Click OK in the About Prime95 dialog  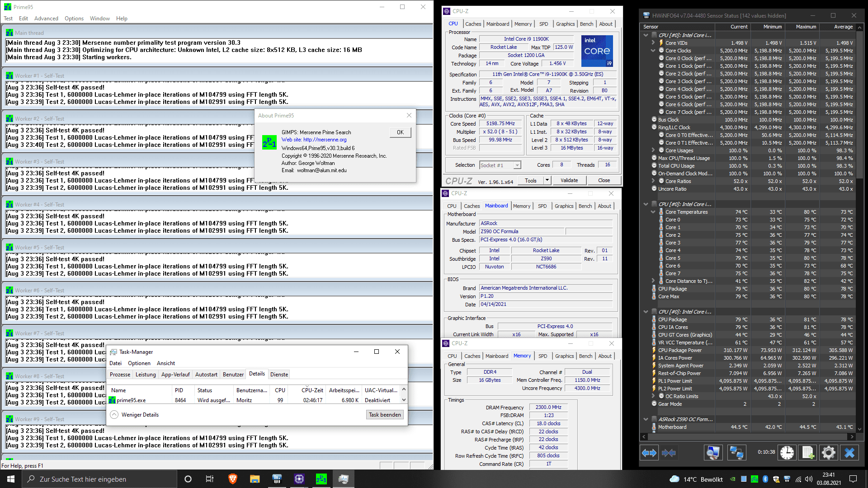click(400, 132)
